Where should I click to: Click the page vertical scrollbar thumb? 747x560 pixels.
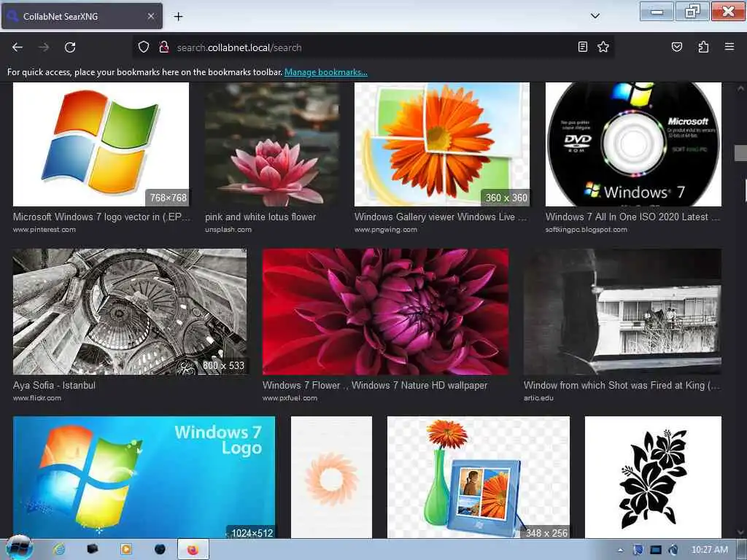pos(741,153)
